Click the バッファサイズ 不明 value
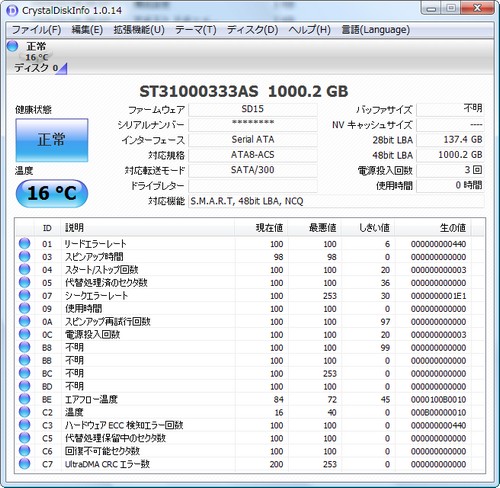 click(450, 109)
